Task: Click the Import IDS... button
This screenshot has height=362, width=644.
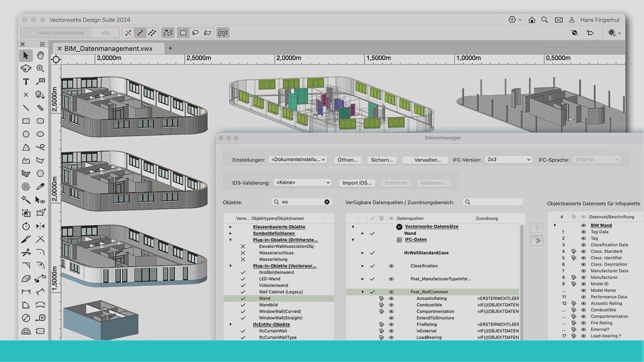Action: coord(357,183)
